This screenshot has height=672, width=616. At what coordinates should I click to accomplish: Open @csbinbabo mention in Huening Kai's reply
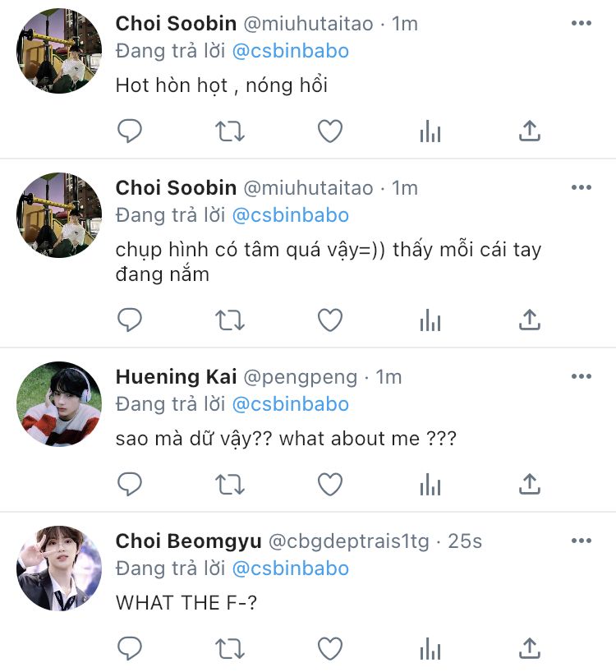(x=291, y=404)
